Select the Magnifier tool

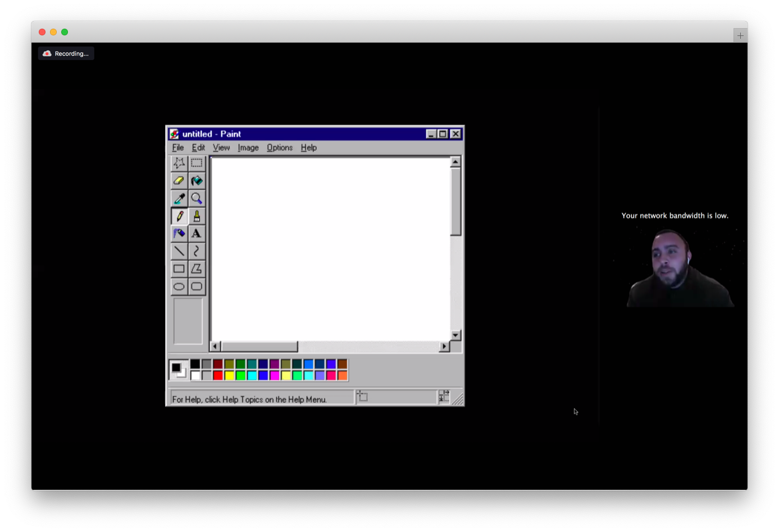coord(197,198)
